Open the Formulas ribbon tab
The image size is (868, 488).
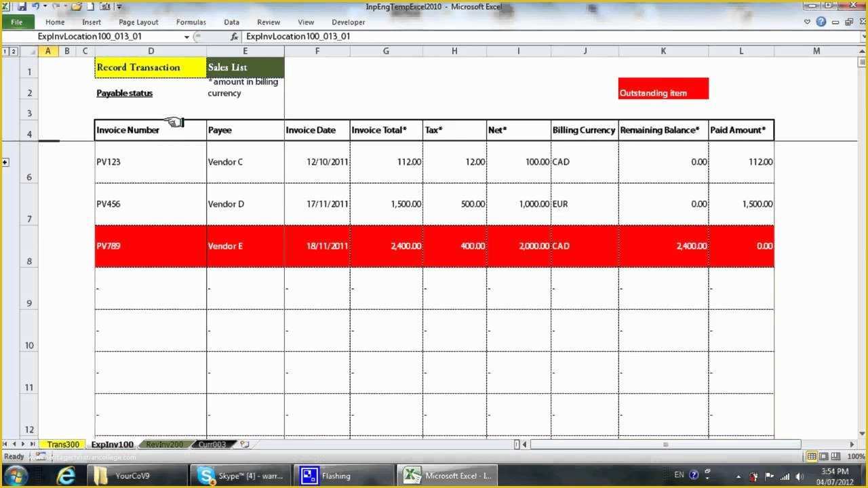(191, 22)
